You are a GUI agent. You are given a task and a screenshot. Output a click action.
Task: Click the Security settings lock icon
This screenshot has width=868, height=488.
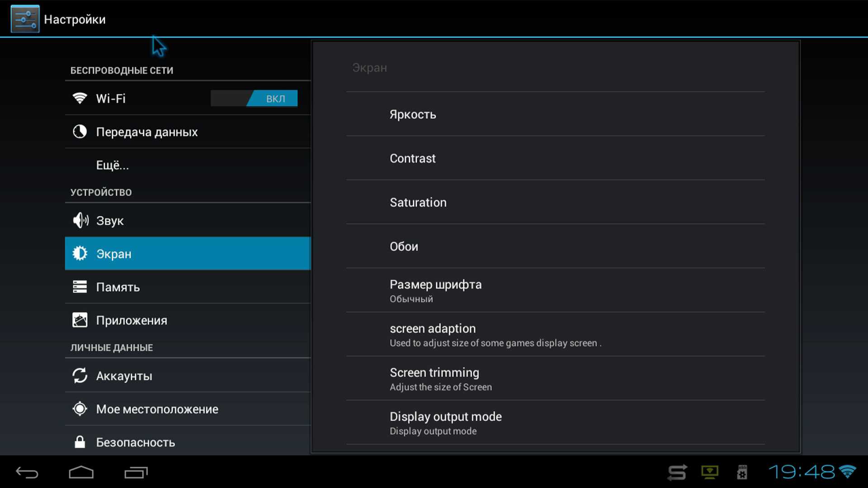[x=80, y=442]
